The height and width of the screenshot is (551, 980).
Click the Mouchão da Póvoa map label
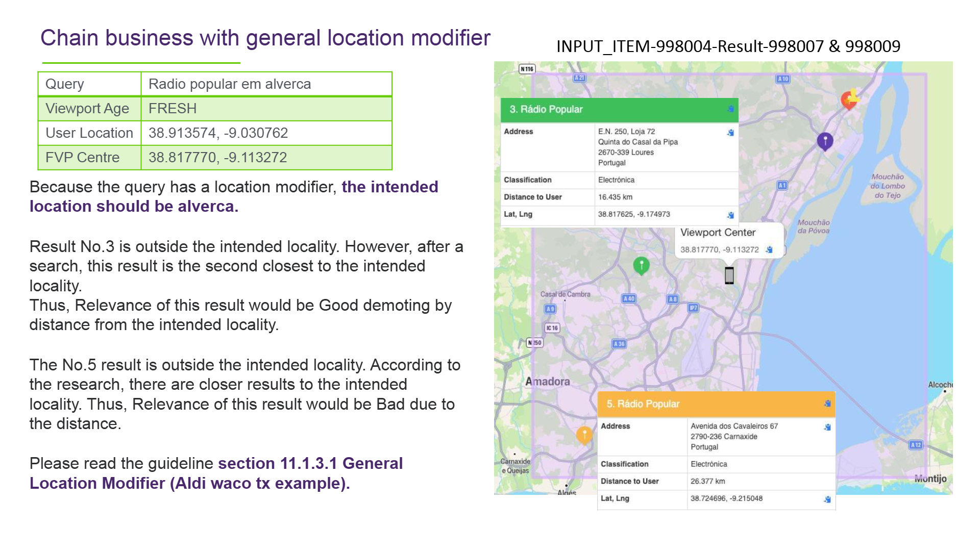(x=814, y=227)
